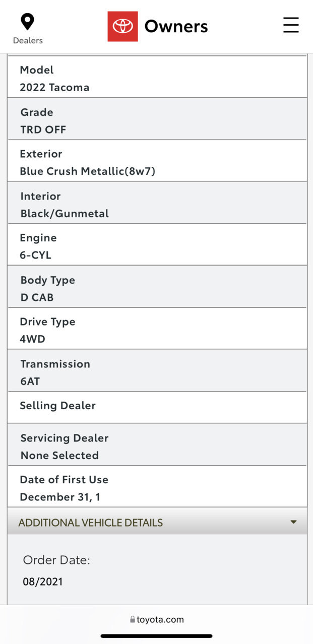Tap the toyota.com address bar
This screenshot has height=644, width=313.
click(157, 620)
